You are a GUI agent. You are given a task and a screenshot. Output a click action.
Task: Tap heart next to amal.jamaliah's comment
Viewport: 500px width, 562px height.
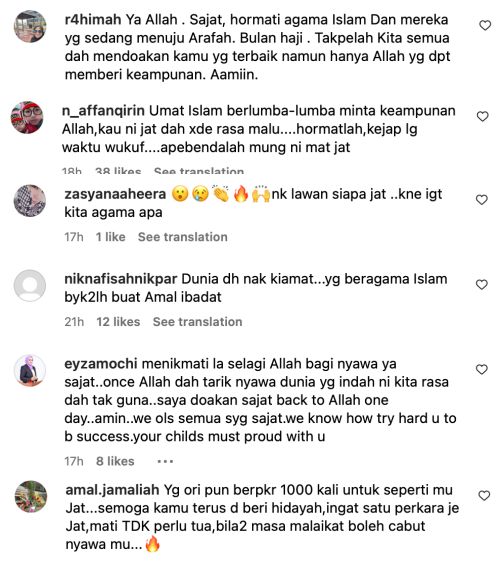click(484, 496)
